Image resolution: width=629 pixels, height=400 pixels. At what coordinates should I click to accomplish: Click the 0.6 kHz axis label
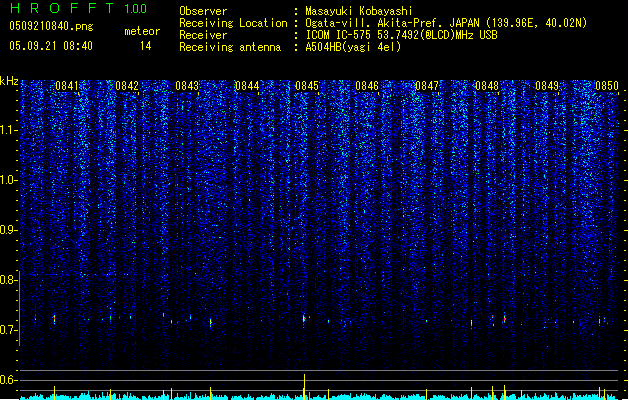(8, 380)
